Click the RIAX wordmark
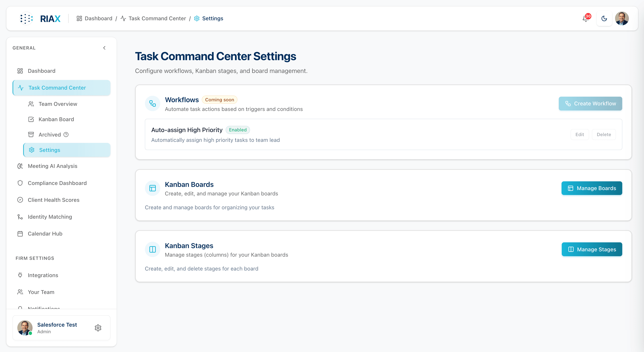This screenshot has width=644, height=352. tap(50, 19)
